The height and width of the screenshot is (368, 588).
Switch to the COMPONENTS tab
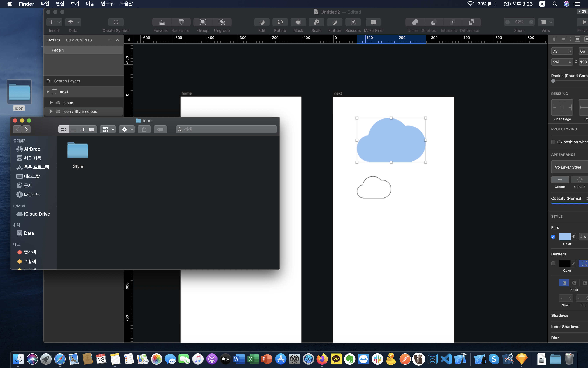79,40
